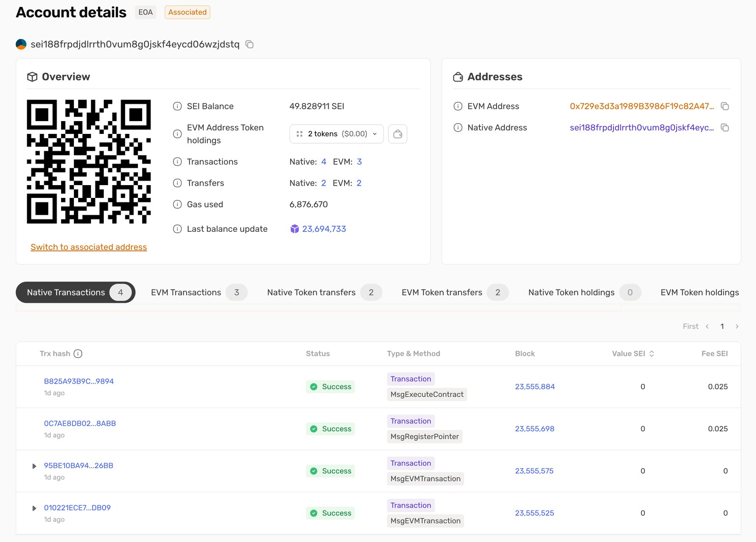
Task: Click the Trx hash info icon
Action: (x=78, y=353)
